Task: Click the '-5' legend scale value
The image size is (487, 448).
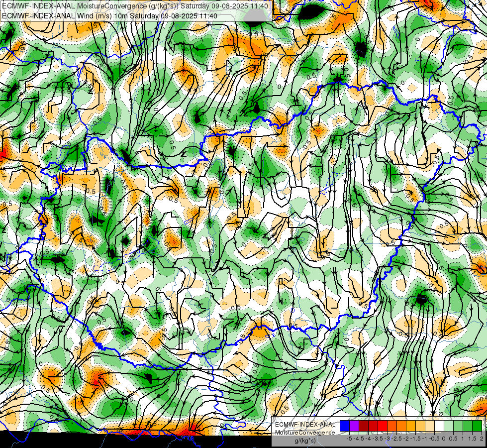Action: (x=349, y=439)
